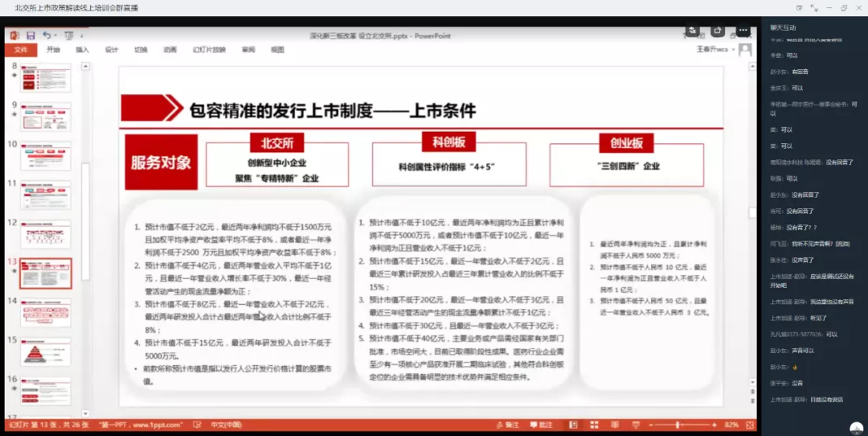
Task: Click the user avatar picture
Action: pos(745,50)
